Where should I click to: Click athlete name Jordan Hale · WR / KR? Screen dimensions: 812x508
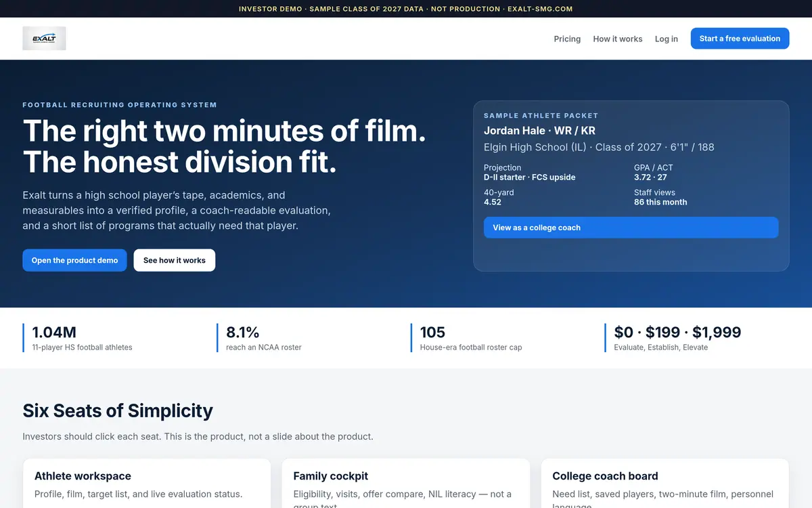(x=539, y=131)
